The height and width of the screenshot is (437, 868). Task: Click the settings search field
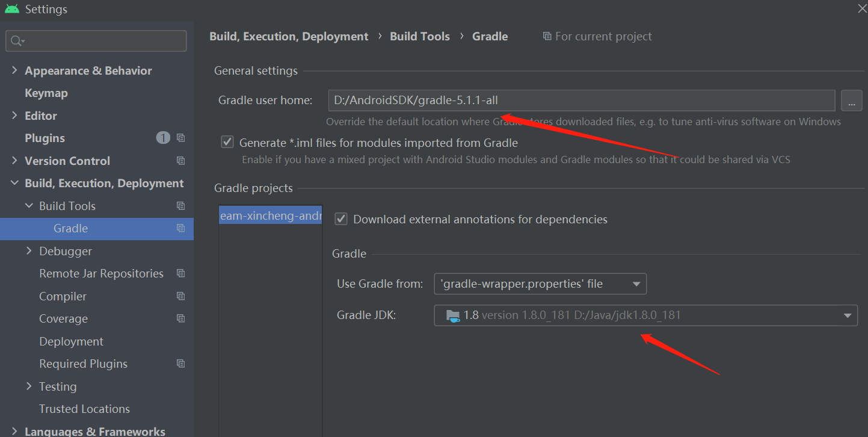[x=96, y=41]
